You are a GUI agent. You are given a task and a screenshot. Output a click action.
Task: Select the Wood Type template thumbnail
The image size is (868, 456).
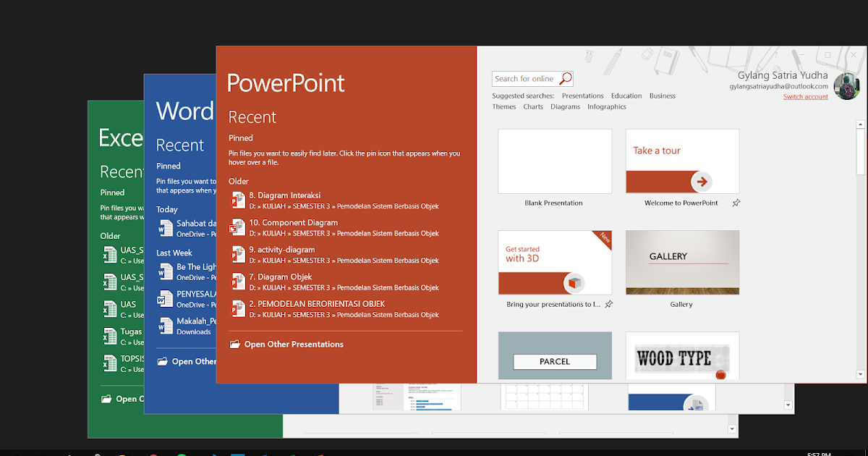point(682,356)
